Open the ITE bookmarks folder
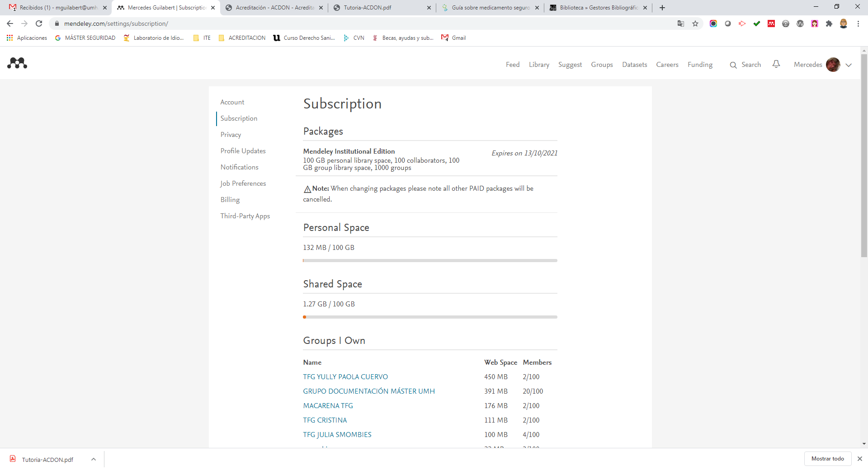This screenshot has width=868, height=470. click(202, 38)
